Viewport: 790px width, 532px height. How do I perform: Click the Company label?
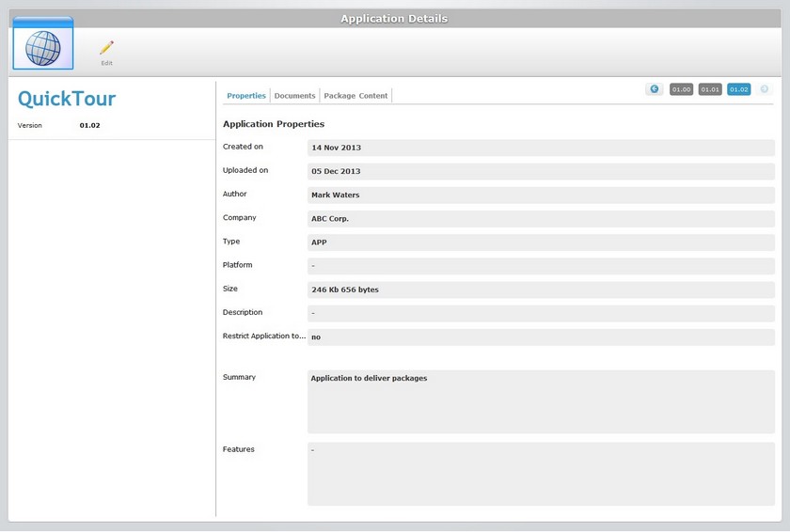pos(239,217)
